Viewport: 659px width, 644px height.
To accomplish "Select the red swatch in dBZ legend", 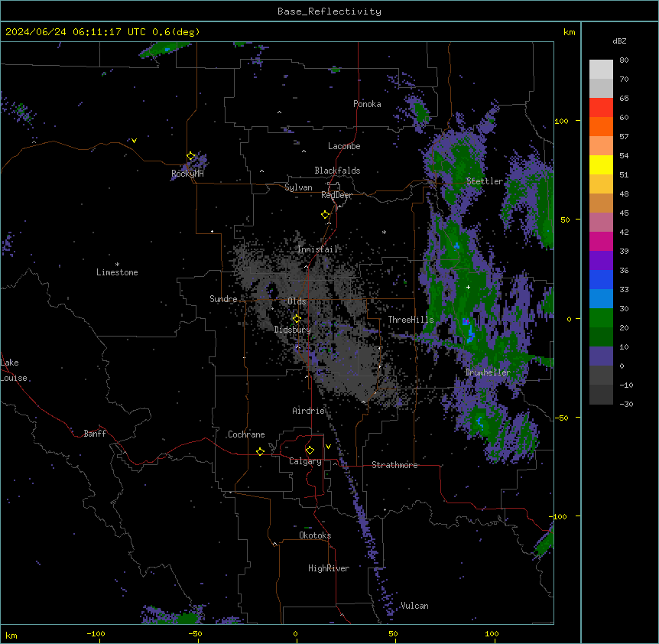I will click(601, 107).
